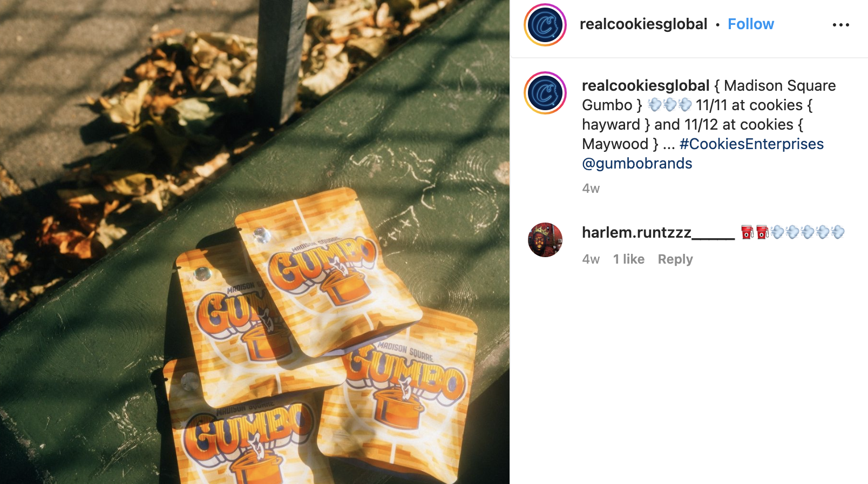Click the caption 4w timestamp

[x=591, y=189]
